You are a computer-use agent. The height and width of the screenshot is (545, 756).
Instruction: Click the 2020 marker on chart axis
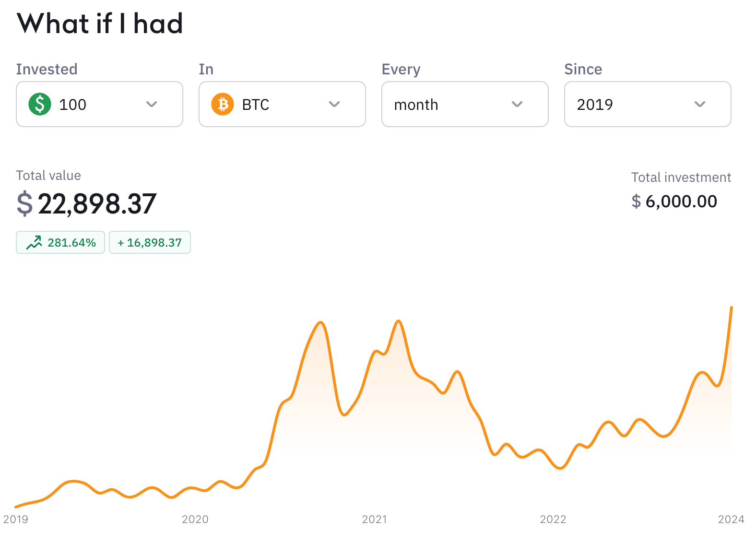click(x=195, y=519)
